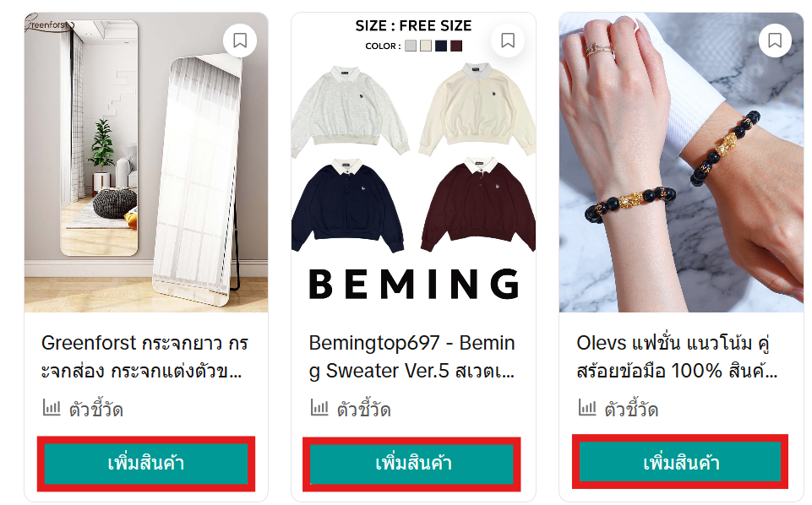Image resolution: width=812 pixels, height=505 pixels.
Task: Click the navy blue color swatch
Action: click(x=441, y=46)
